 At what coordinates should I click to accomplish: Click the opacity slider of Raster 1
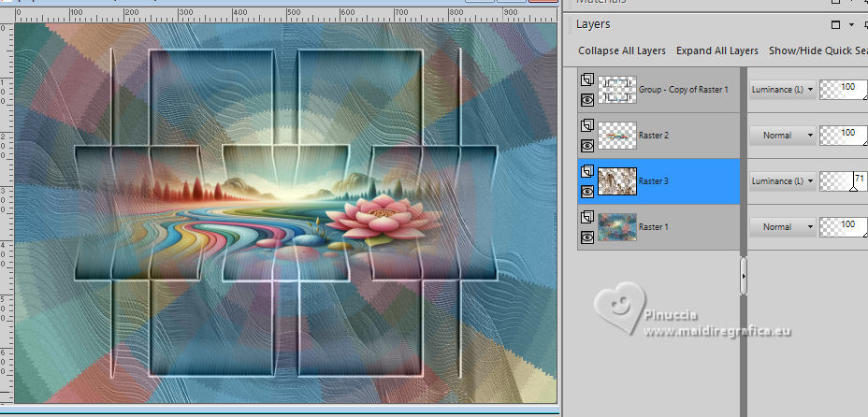pos(843,227)
